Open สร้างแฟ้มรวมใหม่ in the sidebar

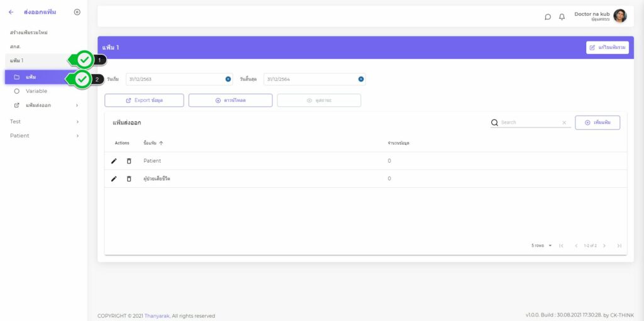(29, 32)
